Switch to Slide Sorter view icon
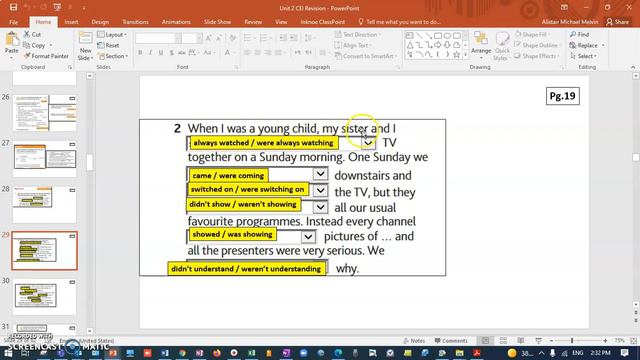Image resolution: width=640 pixels, height=360 pixels. pos(503,340)
